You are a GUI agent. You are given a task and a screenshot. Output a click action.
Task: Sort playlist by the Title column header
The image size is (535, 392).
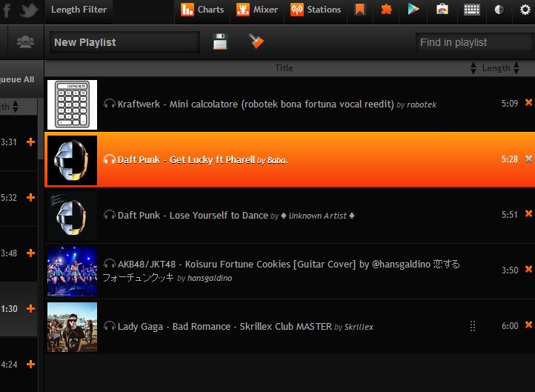[x=284, y=68]
